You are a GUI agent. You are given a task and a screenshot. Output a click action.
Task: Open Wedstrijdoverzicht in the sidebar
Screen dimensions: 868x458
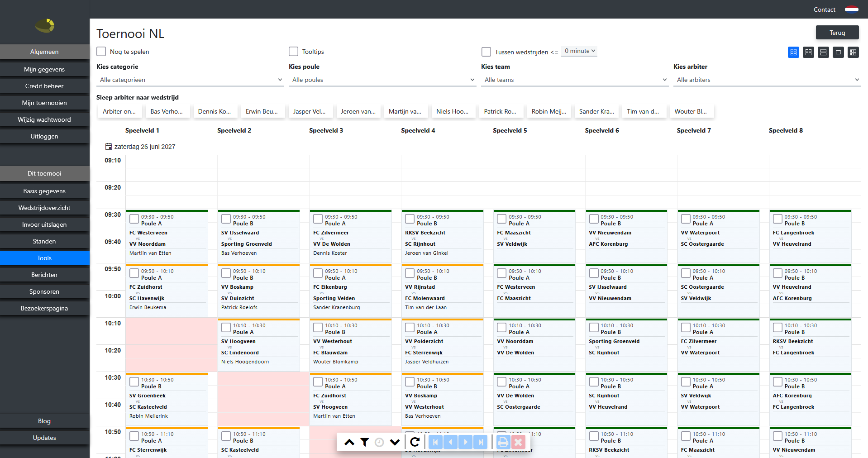(x=44, y=208)
